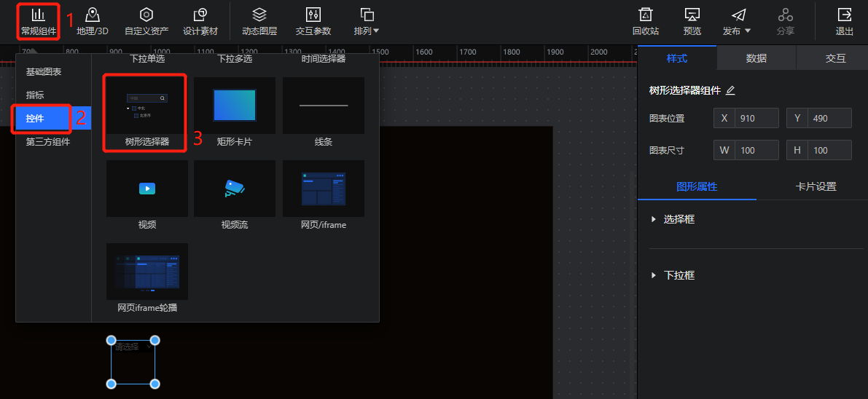This screenshot has width=868, height=399.
Task: Edit the 树形选择器组件 name pencil icon
Action: click(x=730, y=91)
